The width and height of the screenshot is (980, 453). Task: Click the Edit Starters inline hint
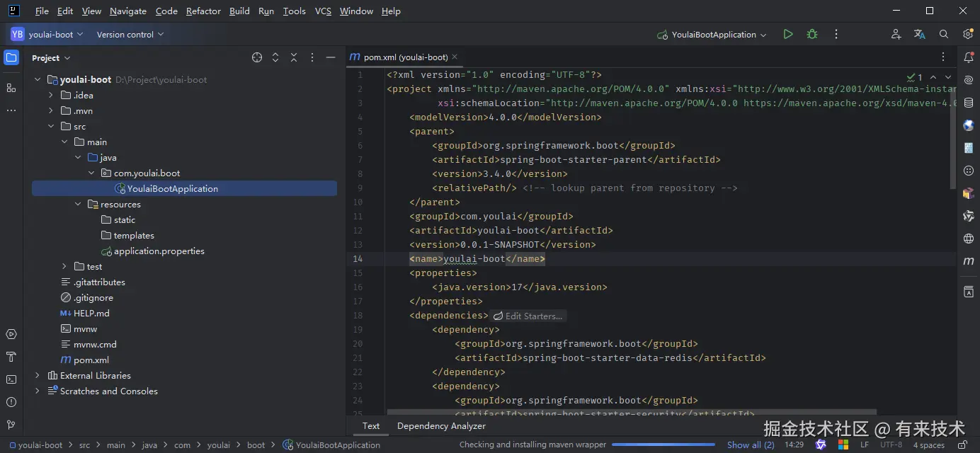(528, 316)
